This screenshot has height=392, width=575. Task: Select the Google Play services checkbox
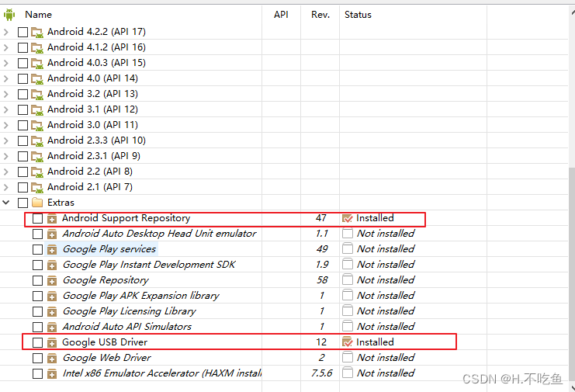tap(37, 250)
